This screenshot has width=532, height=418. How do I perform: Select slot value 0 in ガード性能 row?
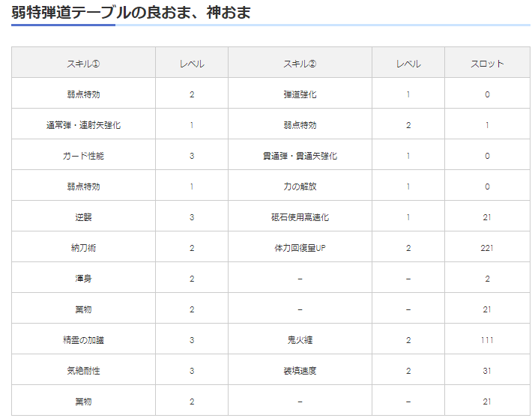click(x=487, y=156)
